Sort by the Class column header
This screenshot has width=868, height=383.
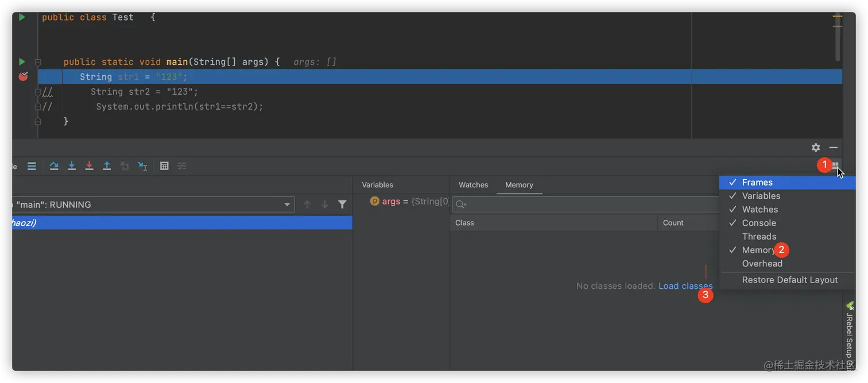553,223
